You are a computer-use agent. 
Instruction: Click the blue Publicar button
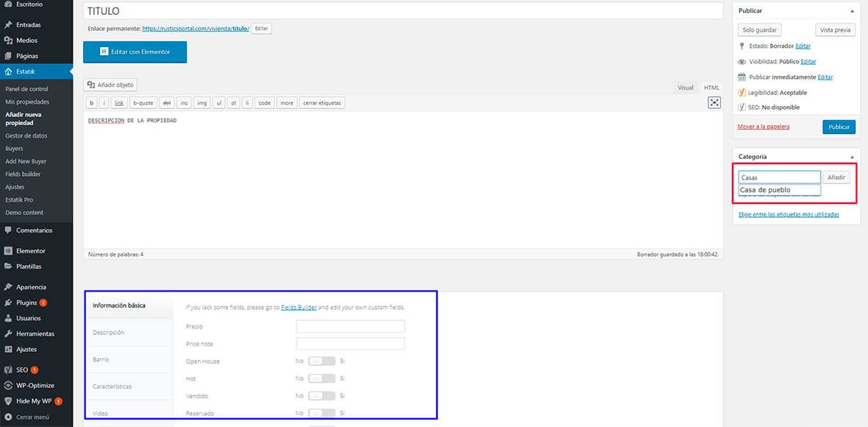[x=839, y=127]
